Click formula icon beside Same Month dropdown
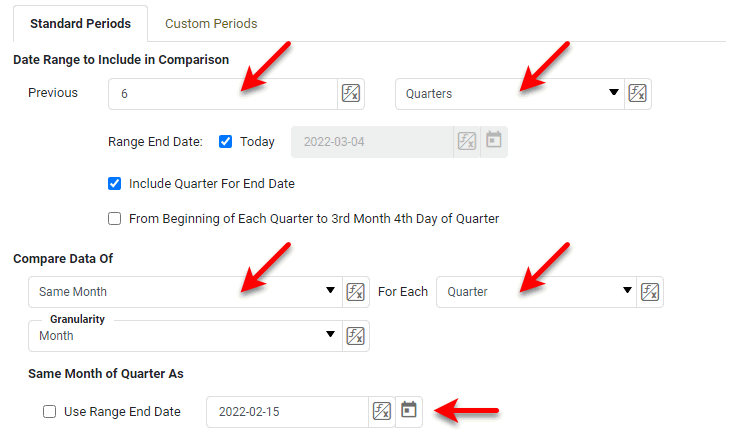The height and width of the screenshot is (443, 744). pyautogui.click(x=355, y=292)
